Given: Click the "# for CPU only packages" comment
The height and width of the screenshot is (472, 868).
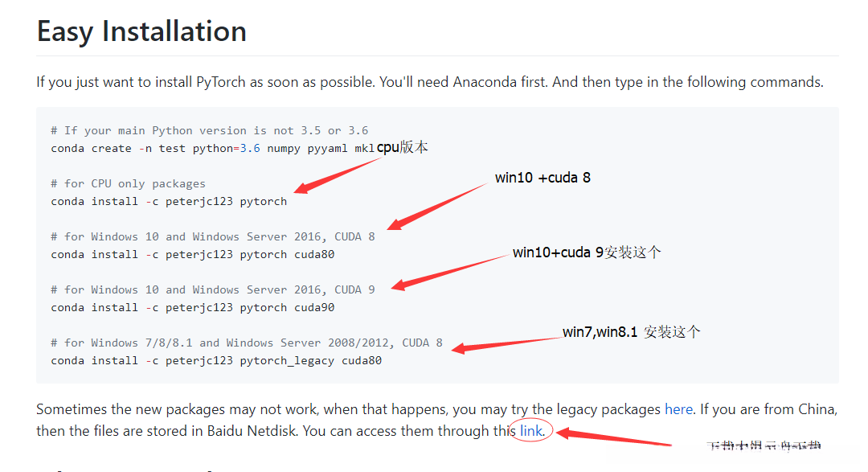Looking at the screenshot, I should [x=128, y=183].
